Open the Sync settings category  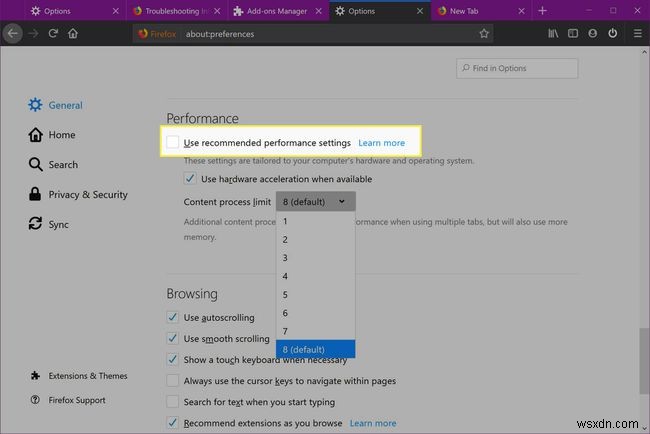pyautogui.click(x=48, y=224)
